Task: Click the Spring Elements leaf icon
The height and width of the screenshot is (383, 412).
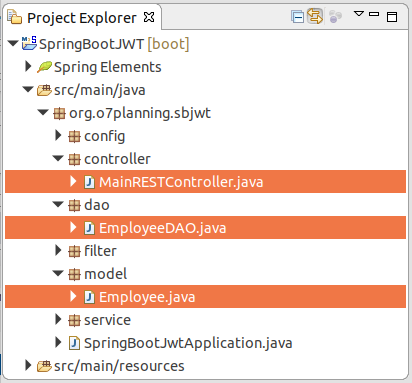Action: 44,67
